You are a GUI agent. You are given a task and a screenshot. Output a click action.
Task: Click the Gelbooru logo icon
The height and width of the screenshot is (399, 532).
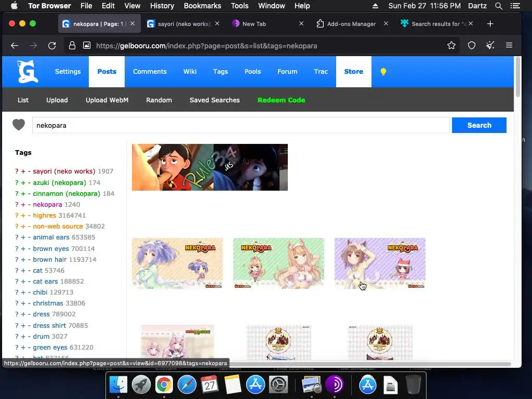pos(28,72)
